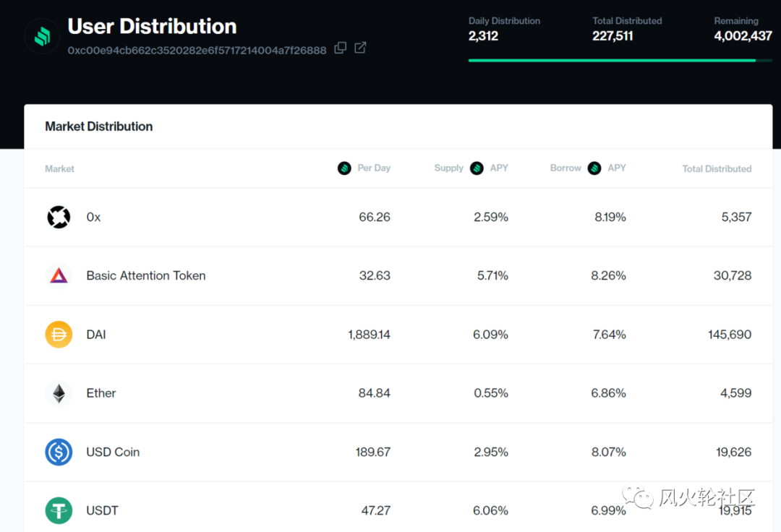
Task: Click the DAI coin icon
Action: (x=59, y=335)
